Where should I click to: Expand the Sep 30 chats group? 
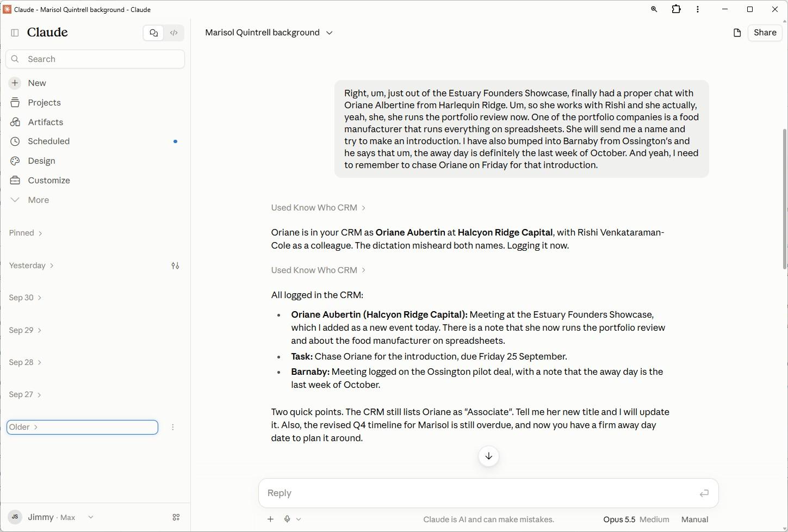point(25,298)
